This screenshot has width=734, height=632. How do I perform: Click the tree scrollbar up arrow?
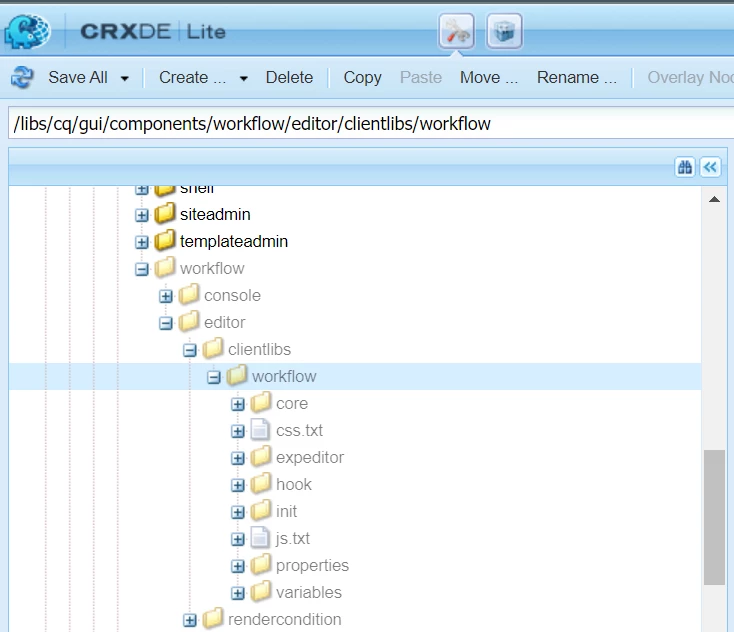[714, 199]
